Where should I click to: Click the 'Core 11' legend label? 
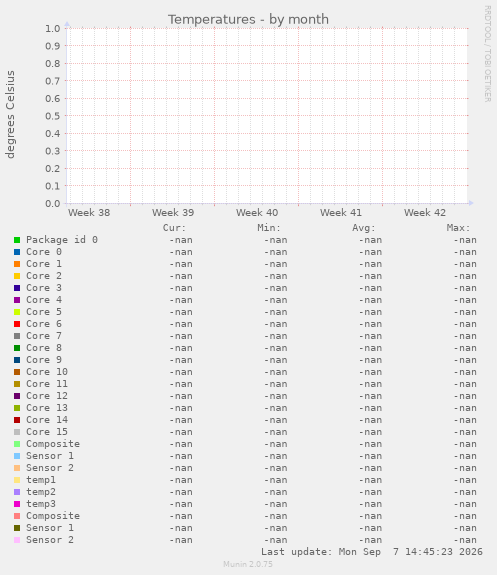[x=47, y=384]
